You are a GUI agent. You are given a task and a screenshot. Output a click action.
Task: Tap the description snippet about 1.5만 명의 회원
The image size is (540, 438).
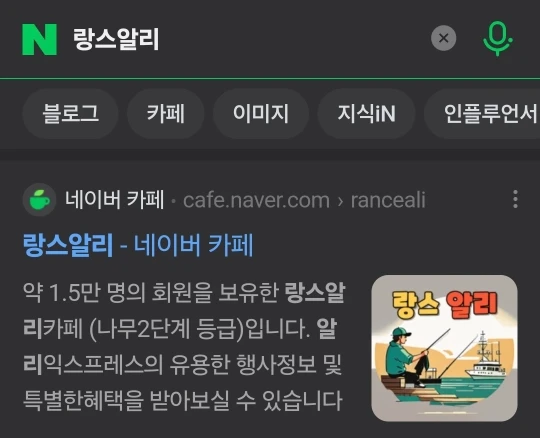[x=184, y=347]
